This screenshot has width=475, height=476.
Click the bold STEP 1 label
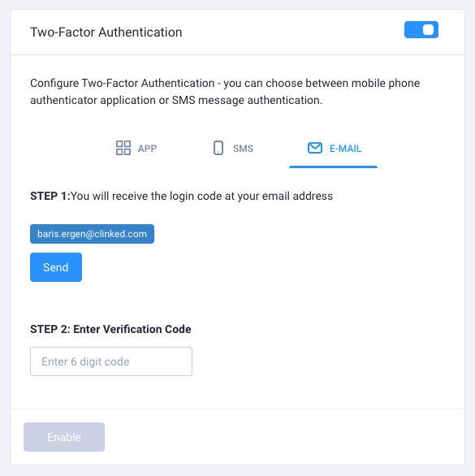coord(50,196)
